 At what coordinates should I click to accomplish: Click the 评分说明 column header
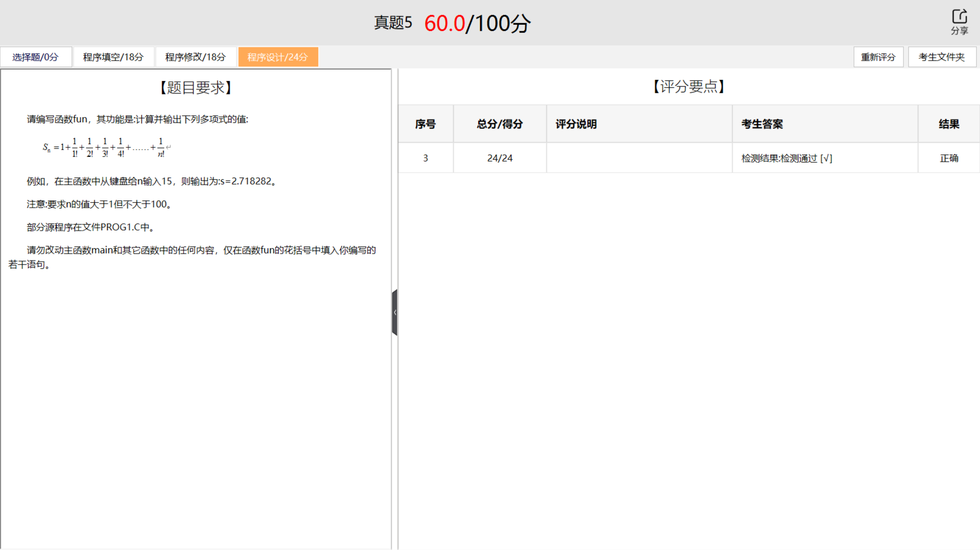[639, 124]
